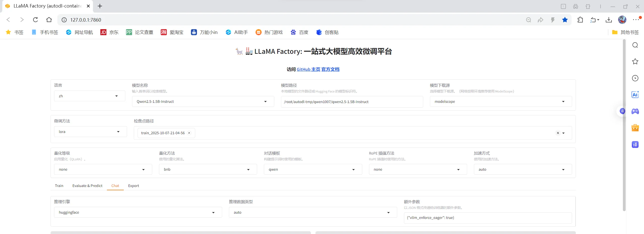This screenshot has width=644, height=234.
Task: Open the sidebar blue translate icon
Action: 635,145
